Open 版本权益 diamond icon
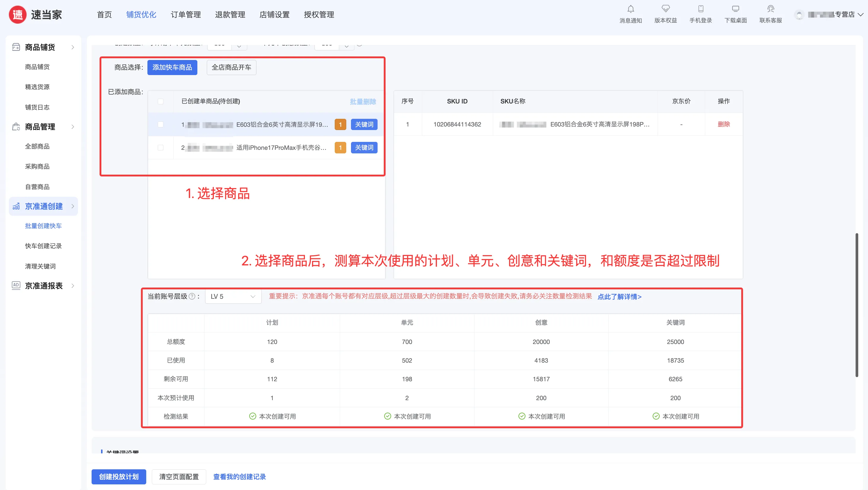Screen dimensions: 868x490 tap(666, 9)
